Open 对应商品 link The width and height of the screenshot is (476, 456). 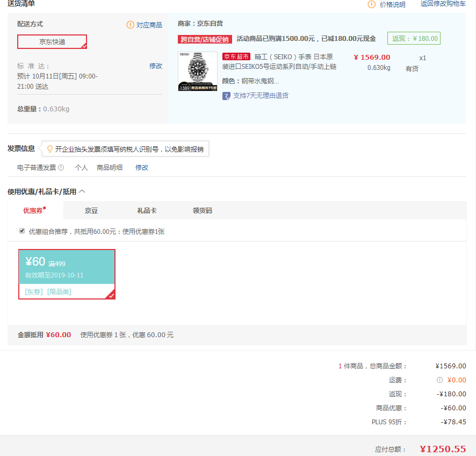pyautogui.click(x=149, y=25)
